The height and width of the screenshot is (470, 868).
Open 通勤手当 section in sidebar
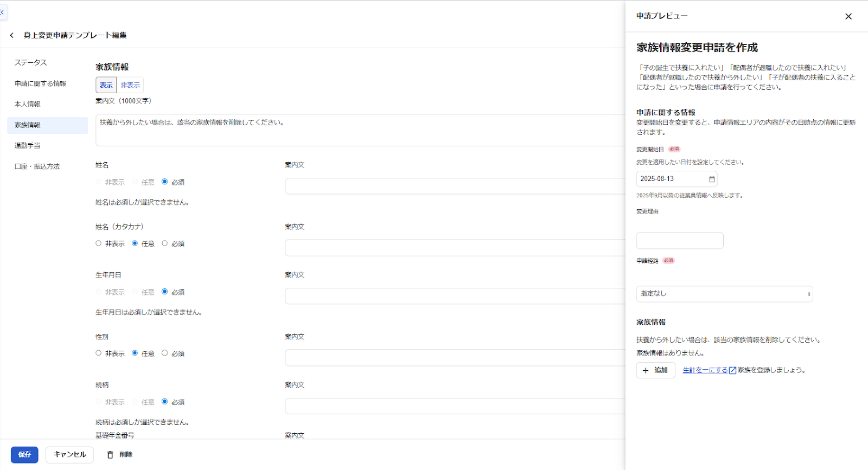pos(47,146)
